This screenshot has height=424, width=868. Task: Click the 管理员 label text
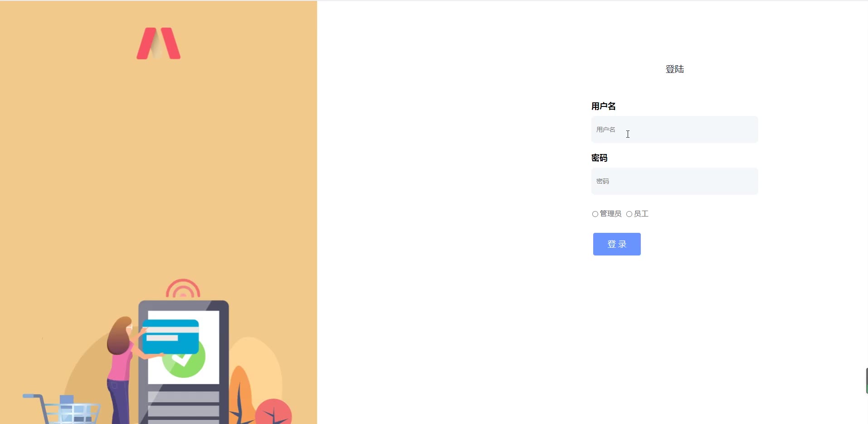(610, 214)
